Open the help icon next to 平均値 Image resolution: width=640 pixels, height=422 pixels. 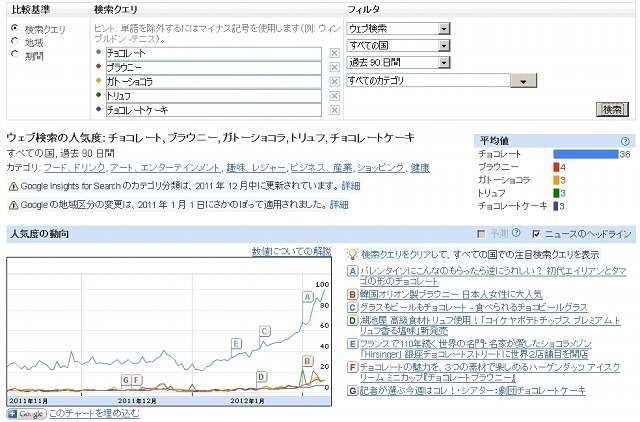click(x=625, y=141)
